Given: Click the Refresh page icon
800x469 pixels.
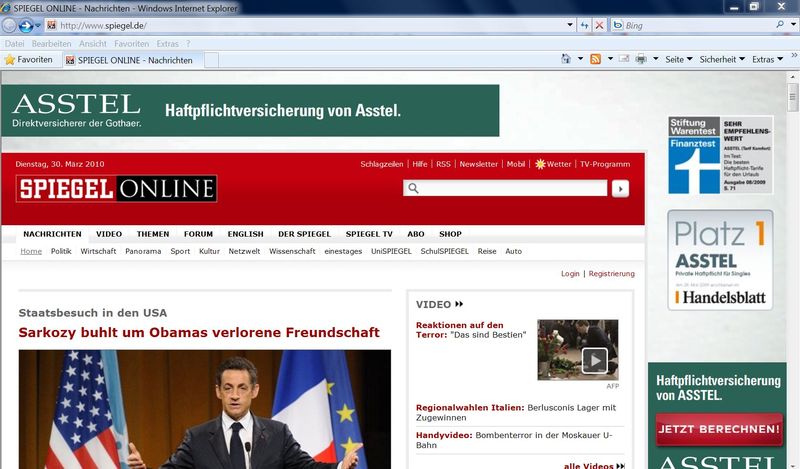Looking at the screenshot, I should pos(582,25).
